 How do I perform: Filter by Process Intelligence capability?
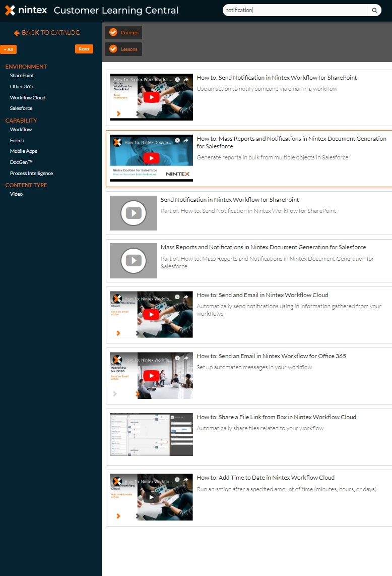[x=31, y=173]
